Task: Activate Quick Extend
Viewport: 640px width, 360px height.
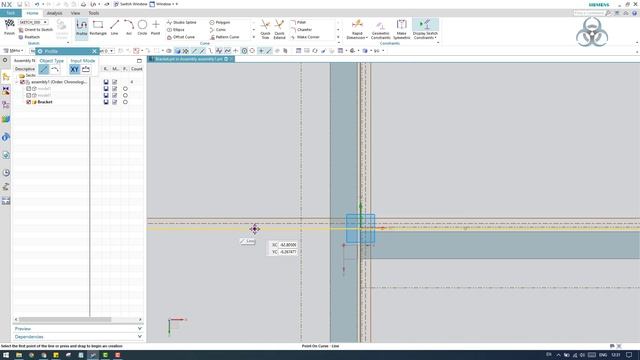Action: click(x=279, y=29)
